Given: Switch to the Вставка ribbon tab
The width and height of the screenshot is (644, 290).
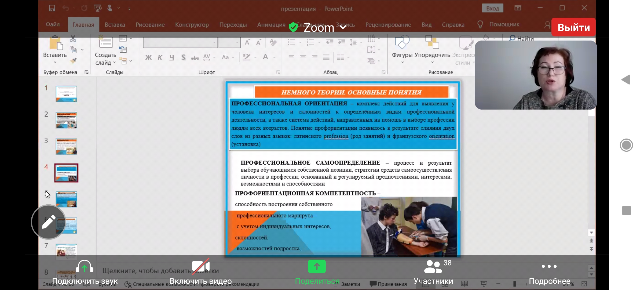Looking at the screenshot, I should pyautogui.click(x=115, y=25).
